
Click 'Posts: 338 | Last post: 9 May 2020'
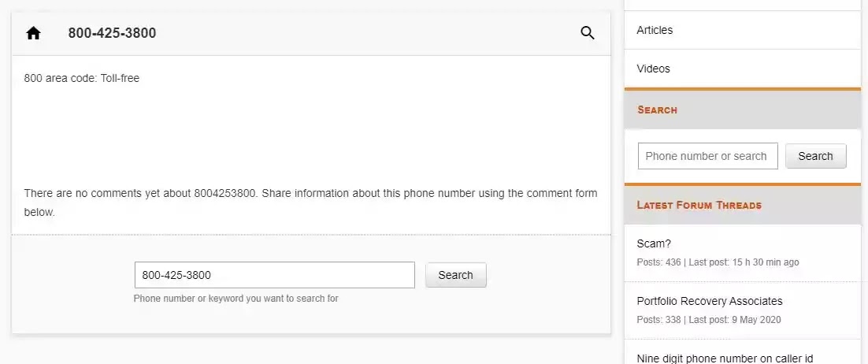coord(709,320)
